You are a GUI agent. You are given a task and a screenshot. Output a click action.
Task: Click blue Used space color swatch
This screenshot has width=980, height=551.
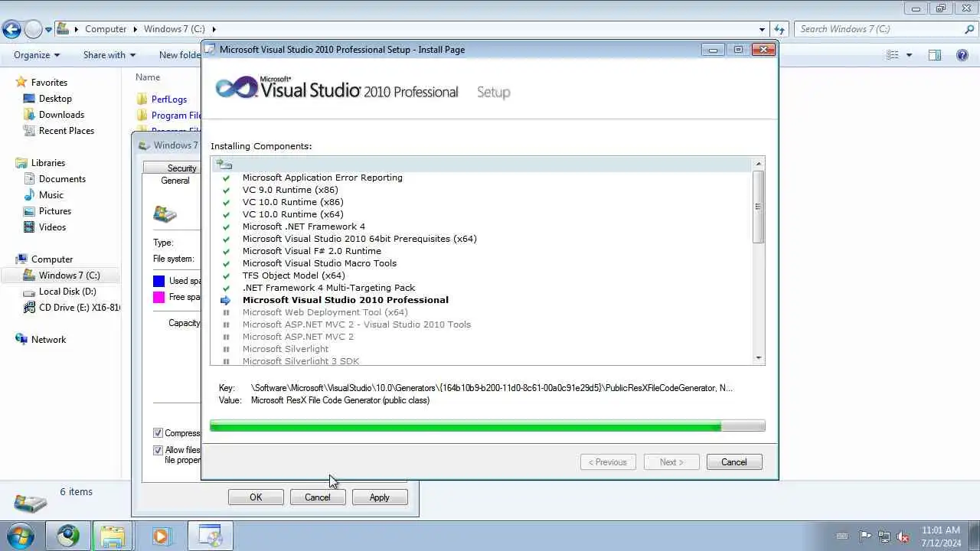[x=158, y=281]
